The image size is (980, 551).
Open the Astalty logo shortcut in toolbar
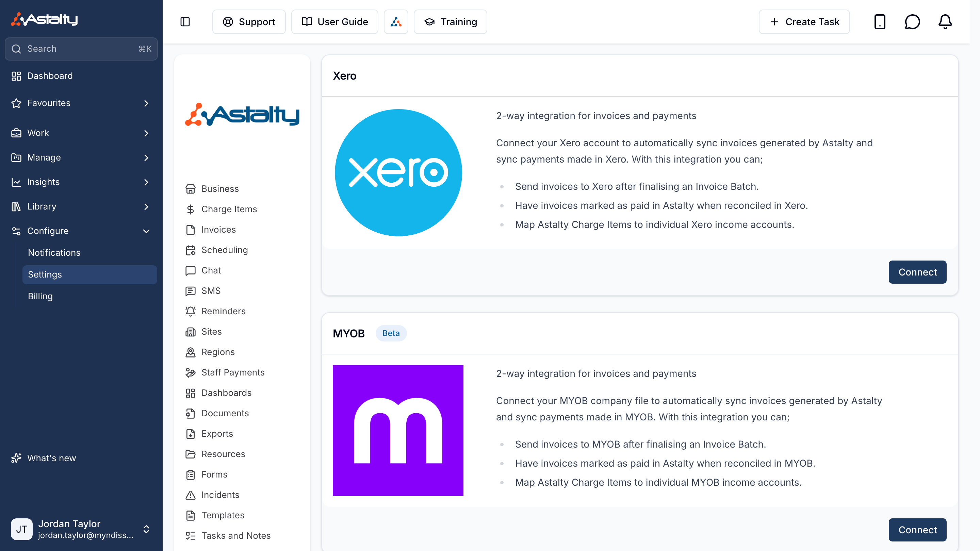(x=396, y=22)
